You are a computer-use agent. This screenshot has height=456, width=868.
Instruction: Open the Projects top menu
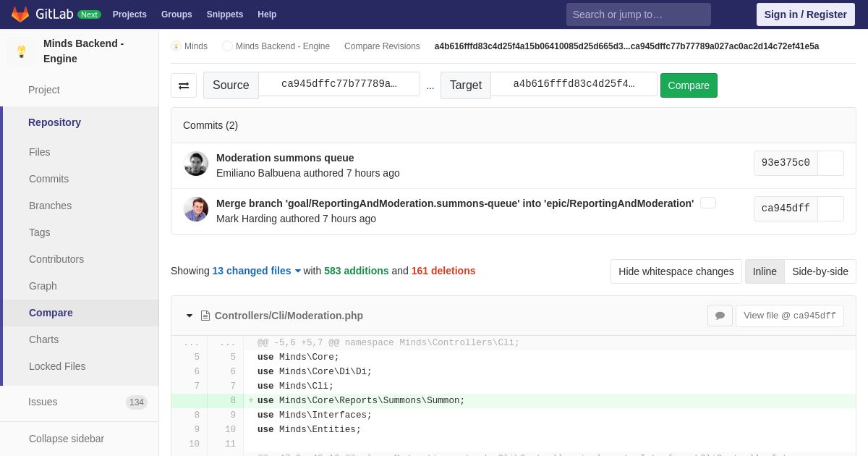point(129,14)
